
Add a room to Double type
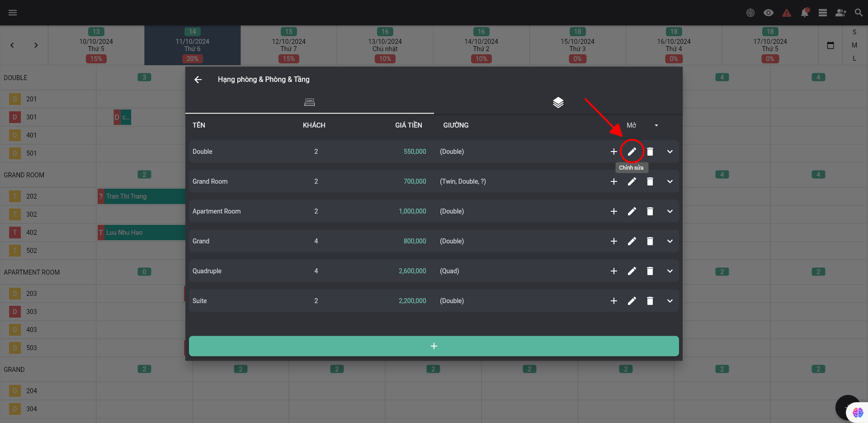coord(614,152)
